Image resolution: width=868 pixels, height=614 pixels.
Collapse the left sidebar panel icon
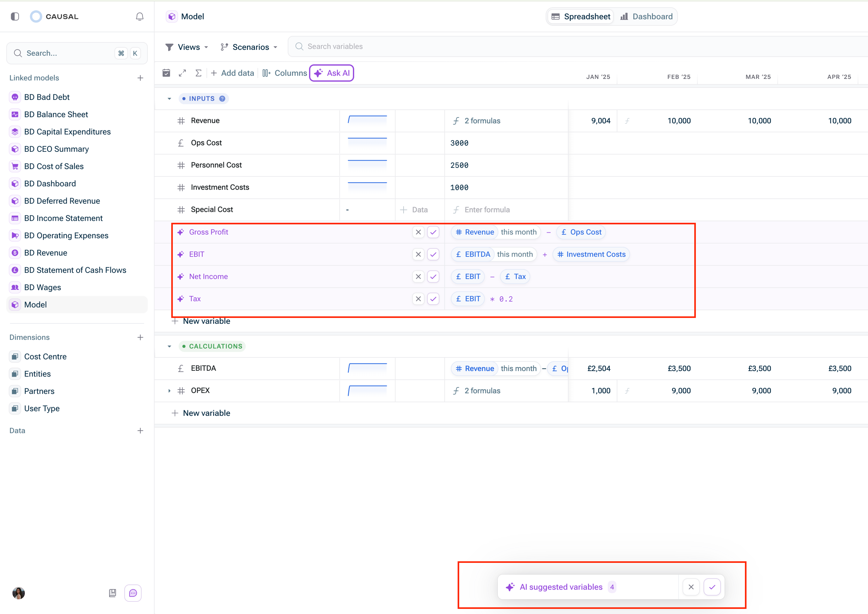[x=15, y=17]
